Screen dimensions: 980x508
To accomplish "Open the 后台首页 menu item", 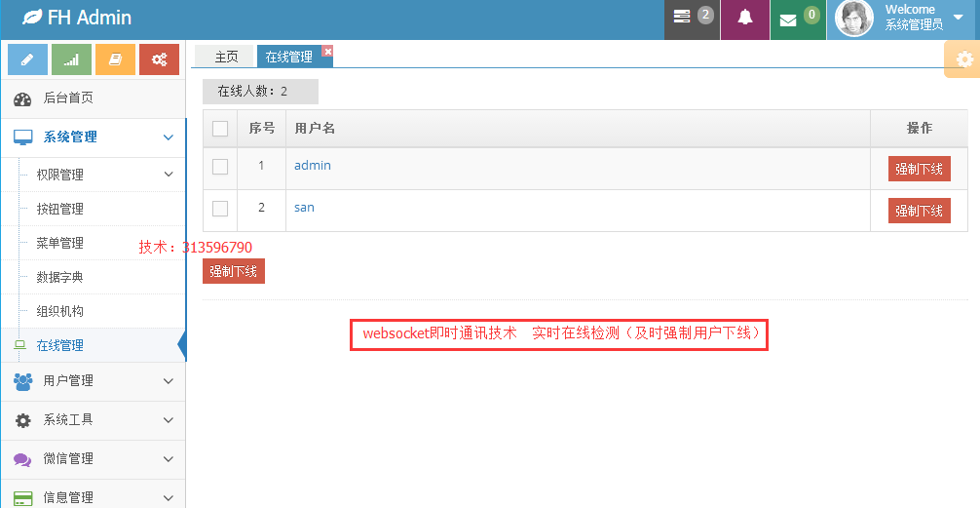I will 94,98.
